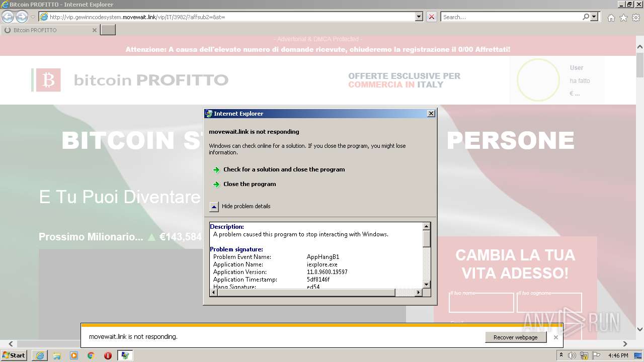Open the recent pages dropdown arrow
This screenshot has height=362, width=644.
point(33,17)
